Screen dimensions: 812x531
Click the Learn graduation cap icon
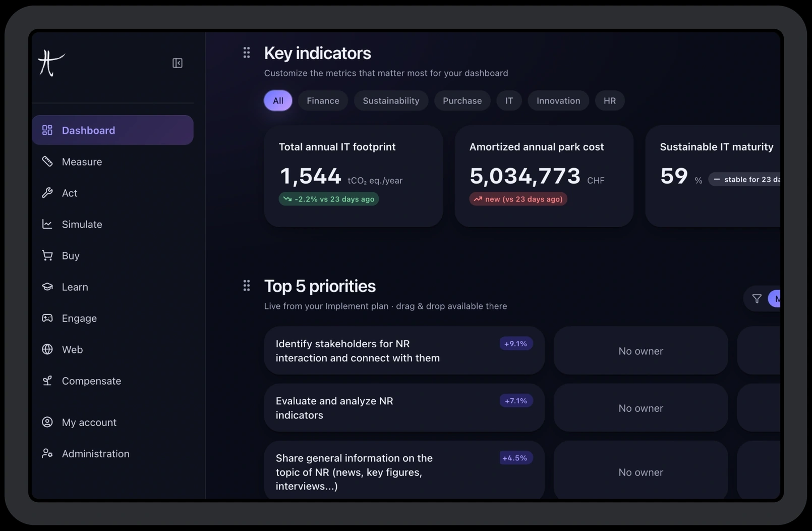click(47, 287)
